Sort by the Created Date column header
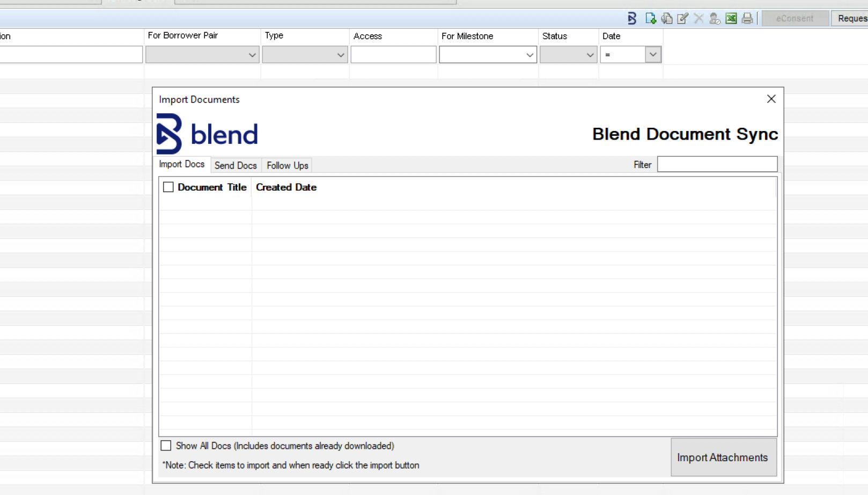 tap(286, 187)
